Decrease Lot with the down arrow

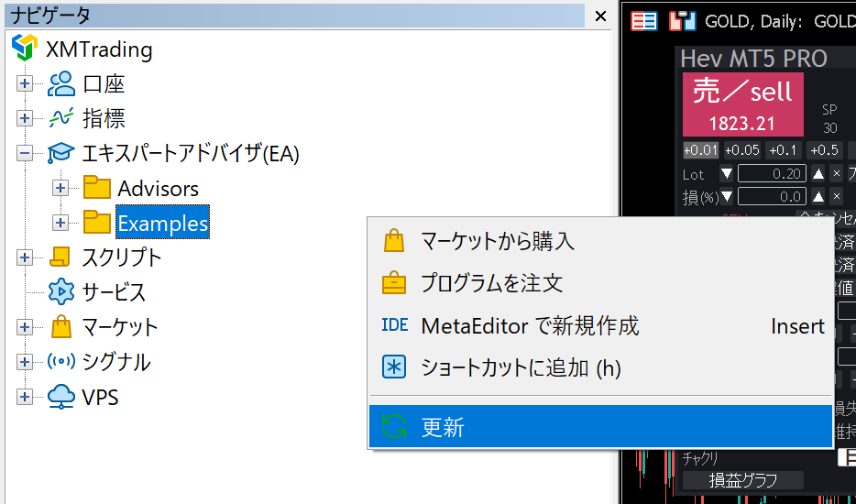pyautogui.click(x=726, y=174)
